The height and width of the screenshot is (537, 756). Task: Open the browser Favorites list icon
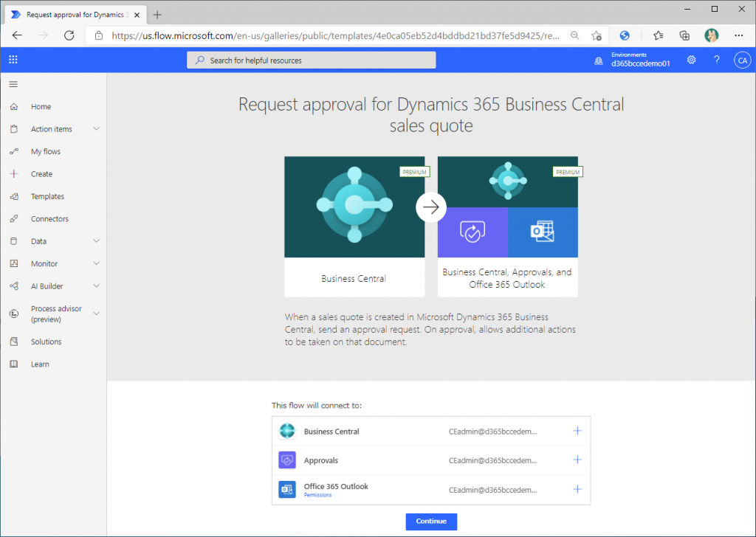click(658, 35)
